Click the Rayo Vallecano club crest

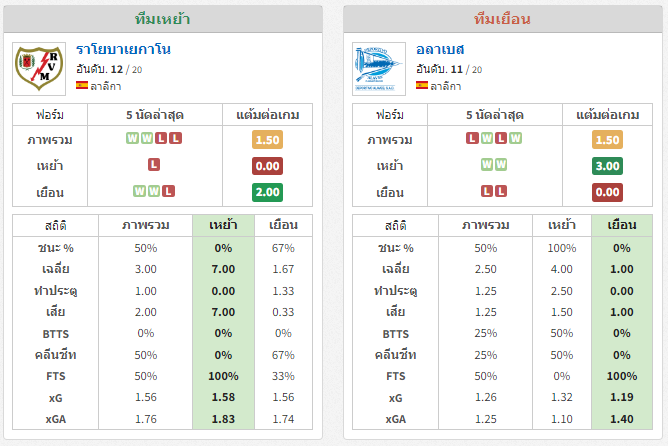[x=39, y=69]
